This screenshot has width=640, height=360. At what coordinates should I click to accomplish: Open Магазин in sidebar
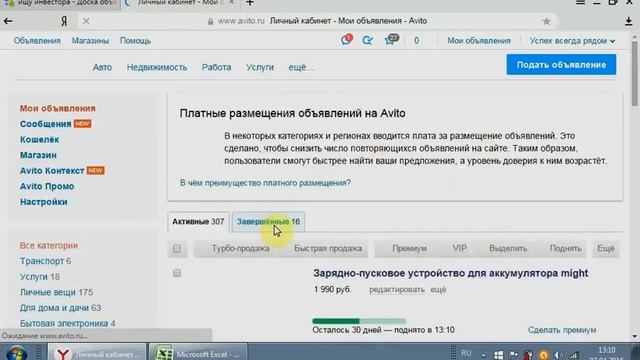pyautogui.click(x=38, y=155)
